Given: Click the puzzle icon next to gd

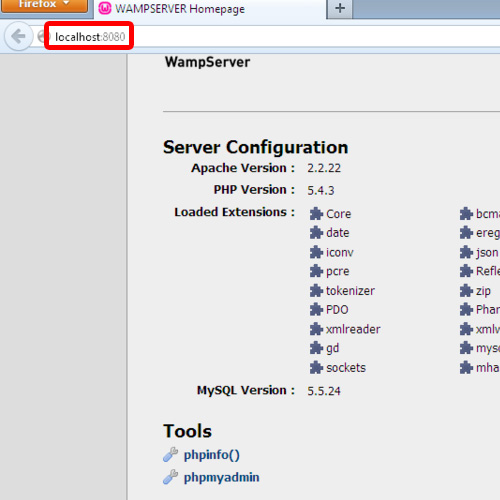Looking at the screenshot, I should pos(316,348).
